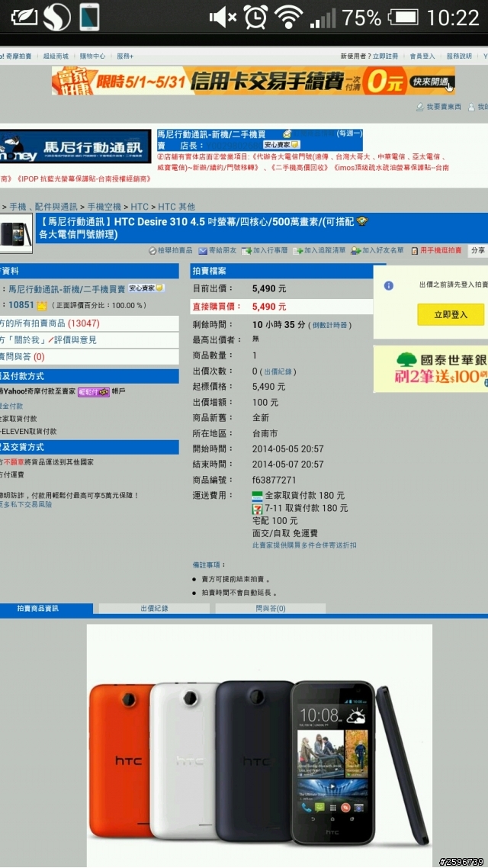This screenshot has width=488, height=868.
Task: Click the diamond icon after 可搭配 in title
Action: coord(362,221)
